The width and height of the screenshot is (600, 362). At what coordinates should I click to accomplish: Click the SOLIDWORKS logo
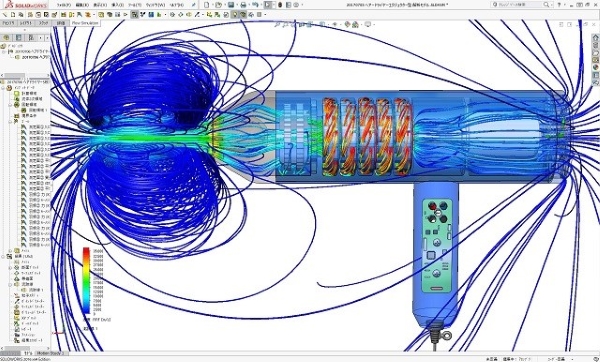click(26, 5)
